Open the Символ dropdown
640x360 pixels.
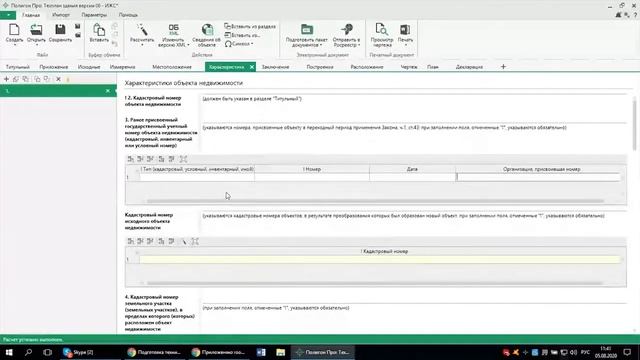239,44
